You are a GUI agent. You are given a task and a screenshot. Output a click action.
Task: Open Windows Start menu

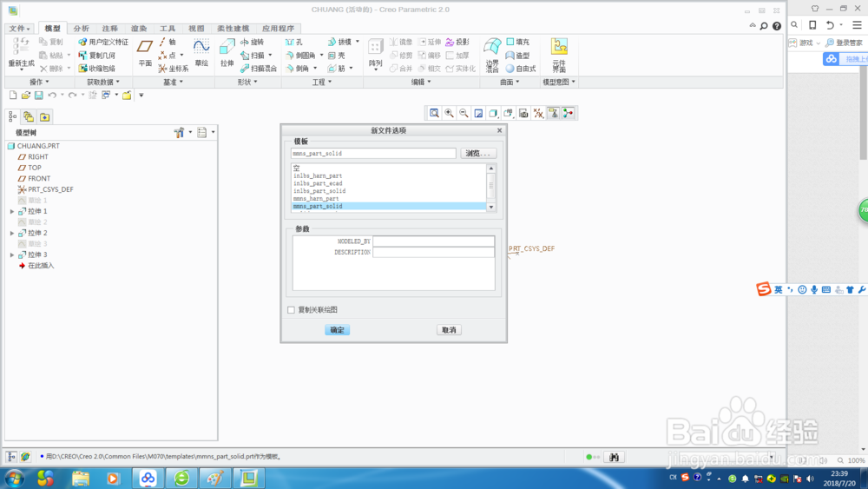15,478
